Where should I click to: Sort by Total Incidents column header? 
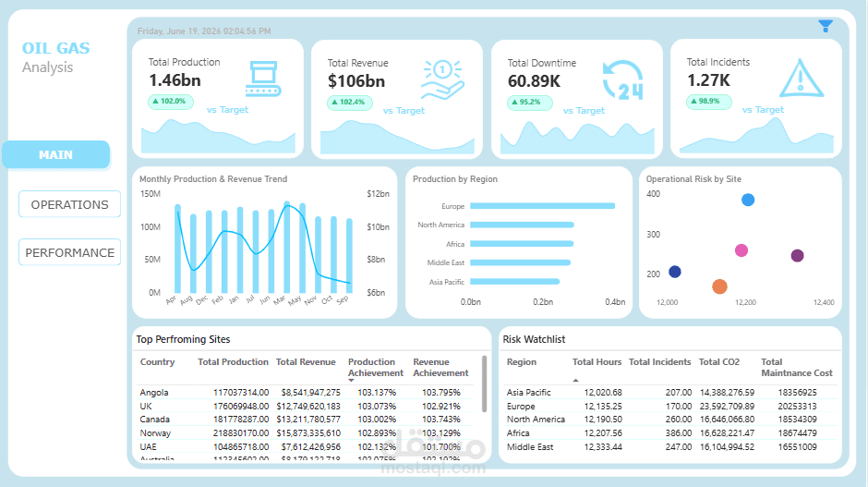click(660, 362)
